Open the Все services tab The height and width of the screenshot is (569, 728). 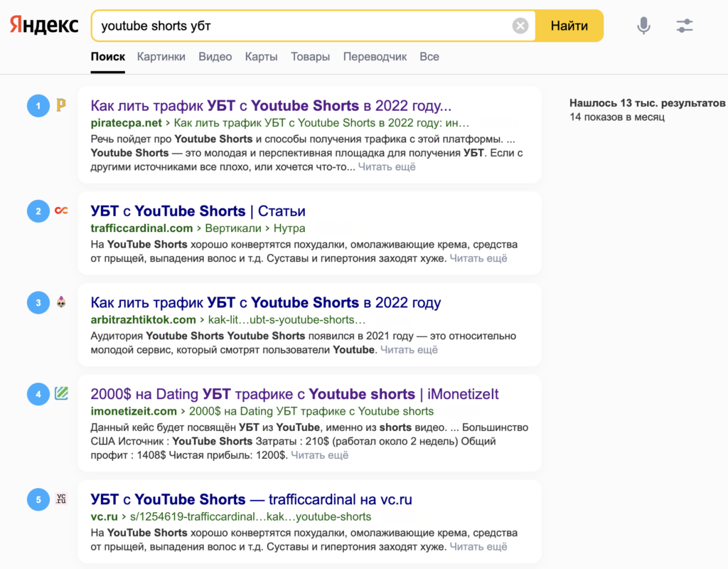(x=429, y=57)
